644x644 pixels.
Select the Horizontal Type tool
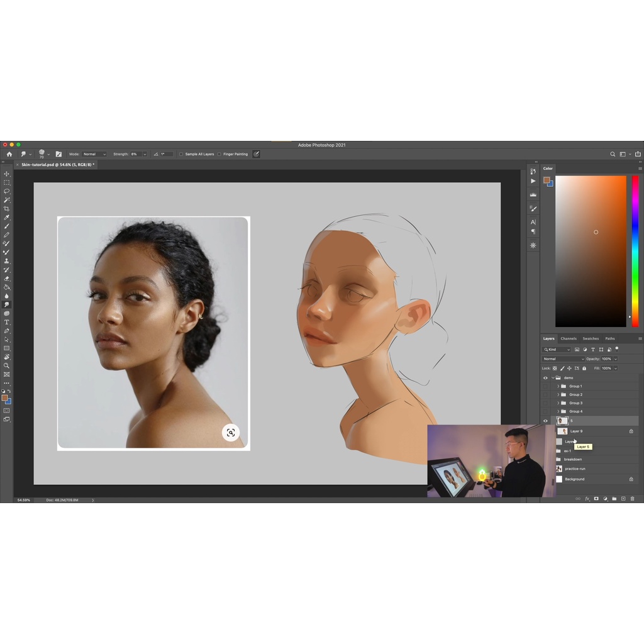click(x=7, y=321)
